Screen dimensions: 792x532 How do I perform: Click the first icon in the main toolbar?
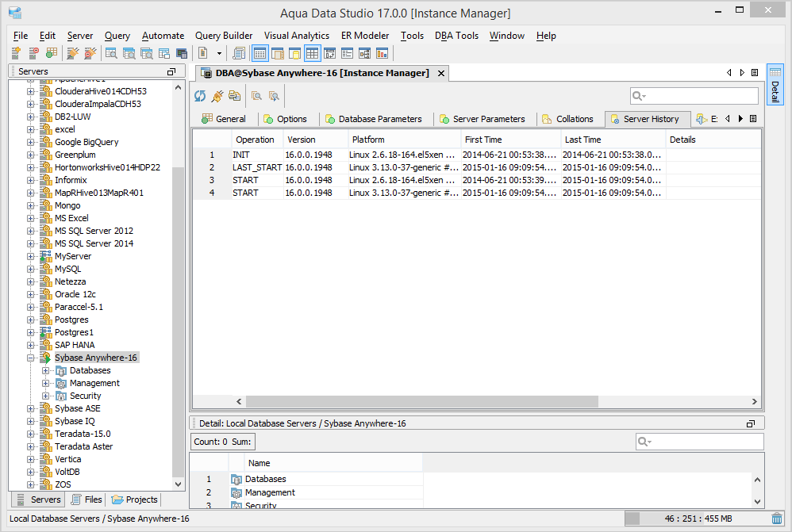click(15, 53)
